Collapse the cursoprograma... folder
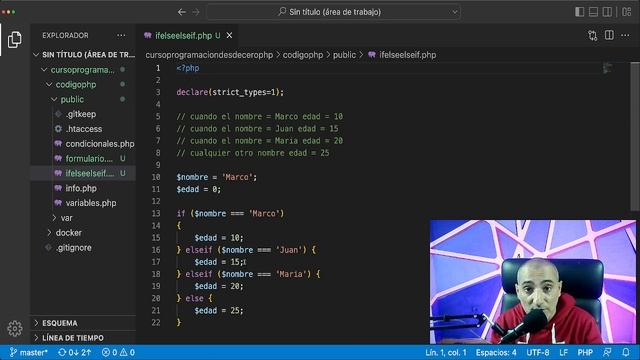The image size is (640, 360). 84,70
